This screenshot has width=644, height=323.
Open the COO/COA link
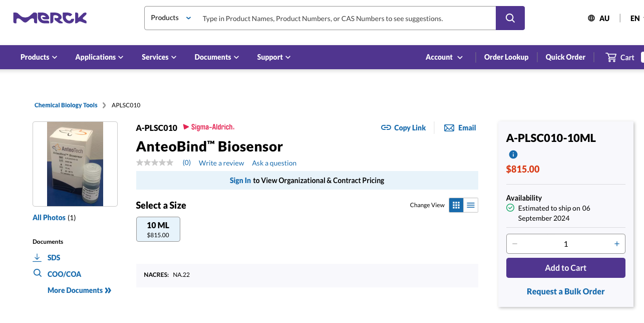point(64,274)
